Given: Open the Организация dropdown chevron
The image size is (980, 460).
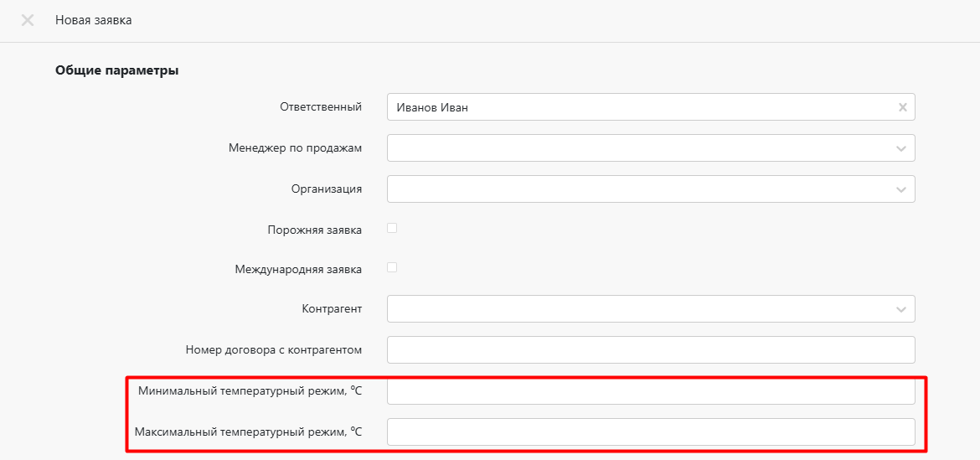Looking at the screenshot, I should (x=901, y=189).
